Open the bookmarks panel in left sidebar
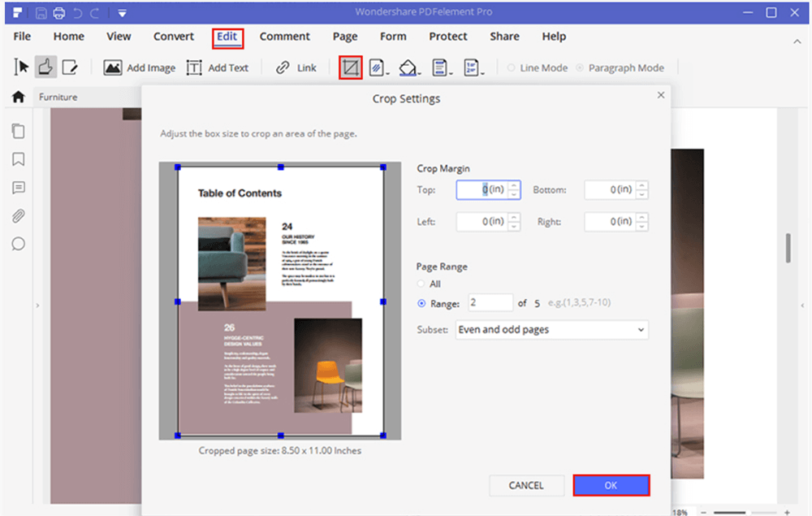Viewport: 812px width, 516px height. [x=18, y=159]
